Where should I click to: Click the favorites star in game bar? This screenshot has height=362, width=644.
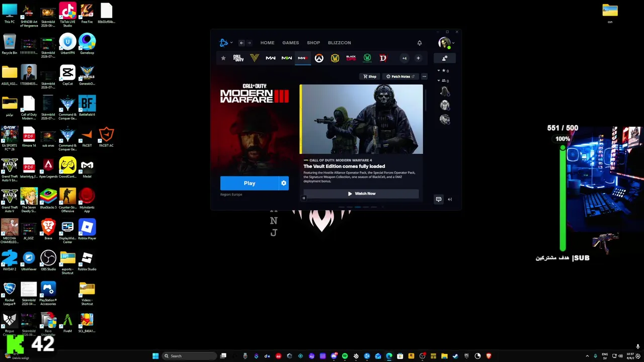pyautogui.click(x=223, y=58)
